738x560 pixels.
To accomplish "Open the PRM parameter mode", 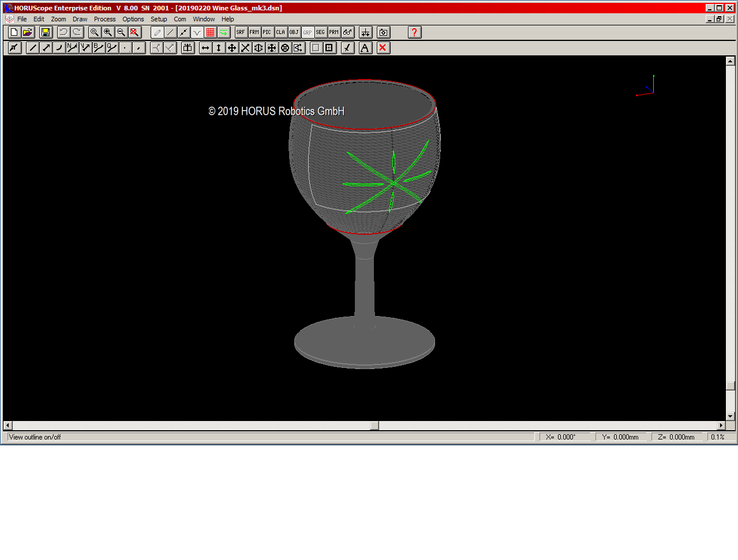I will pyautogui.click(x=333, y=32).
